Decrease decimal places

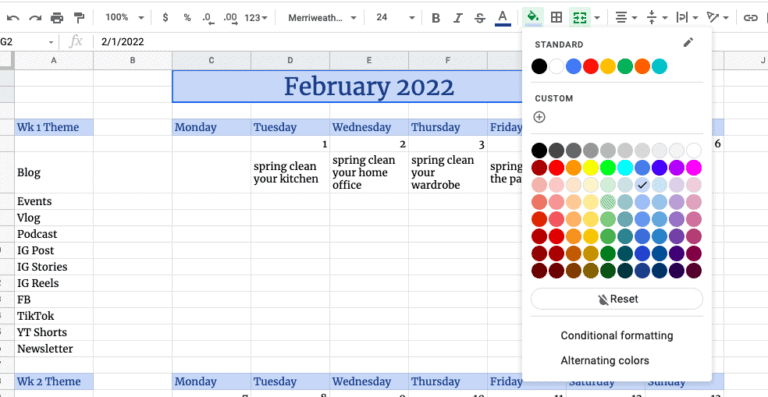209,18
